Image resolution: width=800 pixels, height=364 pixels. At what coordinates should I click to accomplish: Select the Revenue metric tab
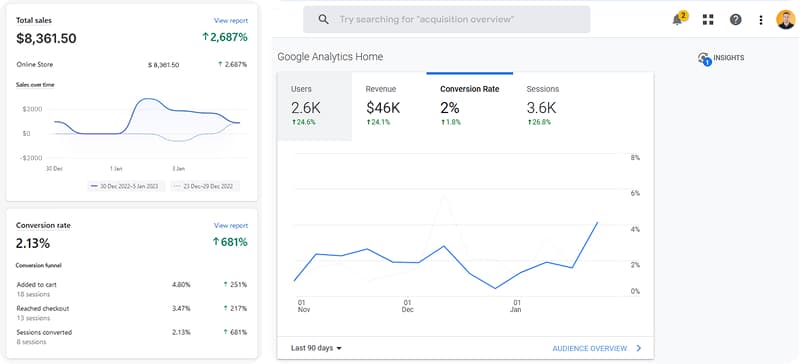pos(389,106)
